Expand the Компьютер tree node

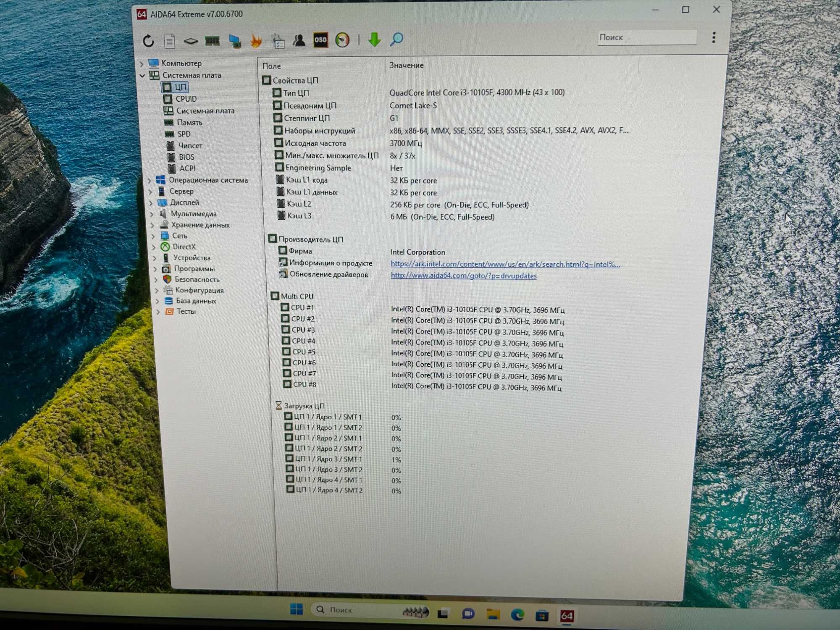142,64
